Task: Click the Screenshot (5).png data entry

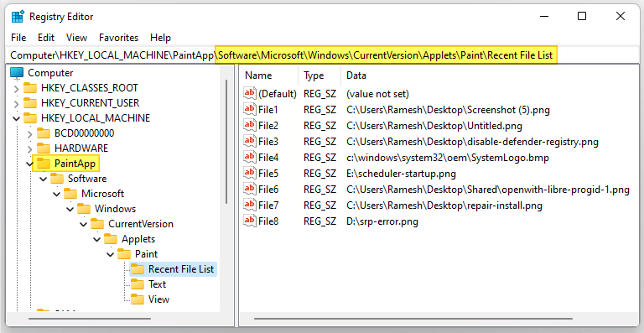Action: click(448, 110)
